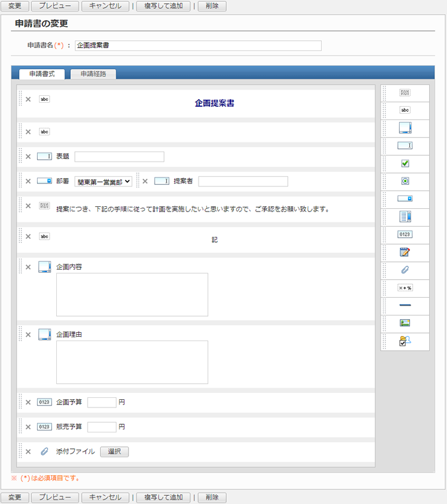This screenshot has width=447, height=504.
Task: Add radio button element from palette
Action: tap(405, 181)
